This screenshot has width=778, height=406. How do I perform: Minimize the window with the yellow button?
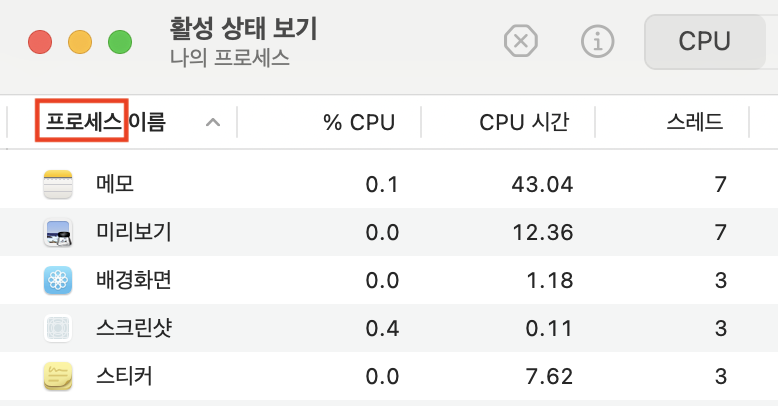click(x=80, y=42)
